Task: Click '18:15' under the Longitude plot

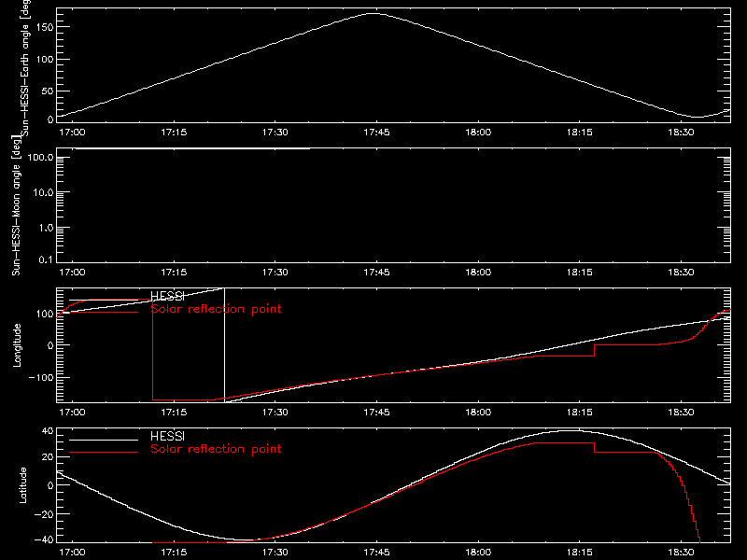Action: click(580, 413)
